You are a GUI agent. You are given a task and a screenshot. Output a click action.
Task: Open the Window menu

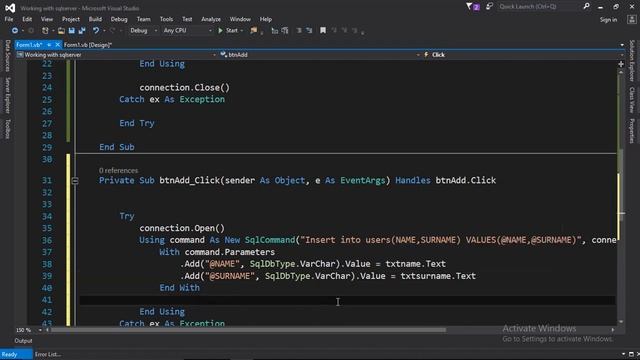(240, 19)
